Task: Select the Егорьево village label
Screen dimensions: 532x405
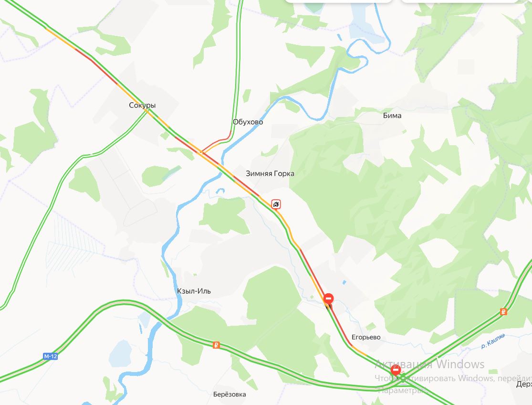Action: (366, 337)
